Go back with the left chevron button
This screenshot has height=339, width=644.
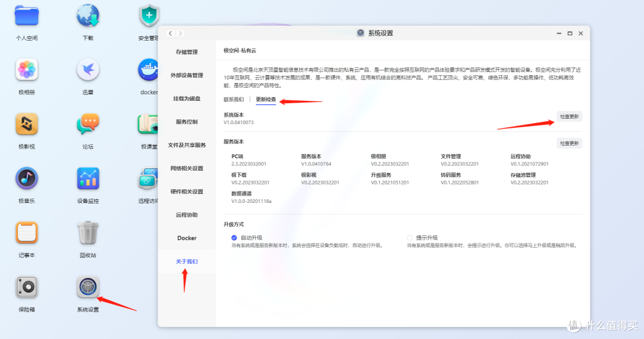pos(171,33)
